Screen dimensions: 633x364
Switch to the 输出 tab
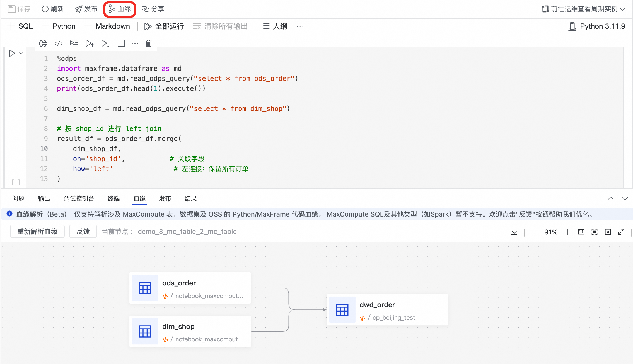tap(44, 198)
